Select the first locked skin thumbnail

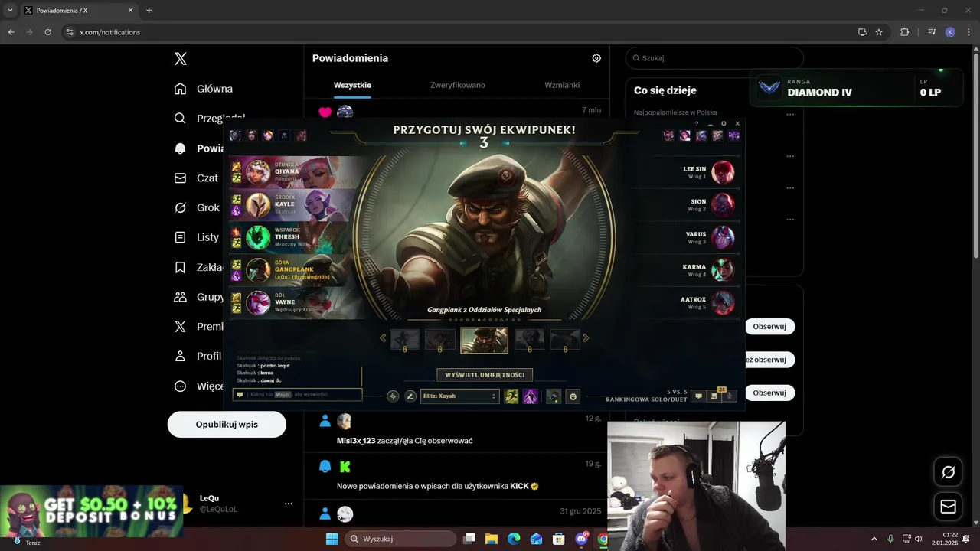pos(405,340)
